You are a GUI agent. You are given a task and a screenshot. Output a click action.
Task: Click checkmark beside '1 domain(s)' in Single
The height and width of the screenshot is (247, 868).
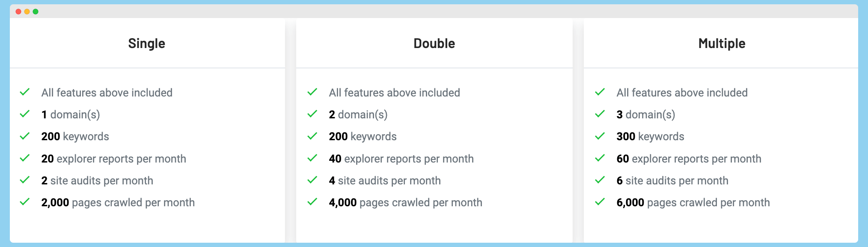[25, 114]
